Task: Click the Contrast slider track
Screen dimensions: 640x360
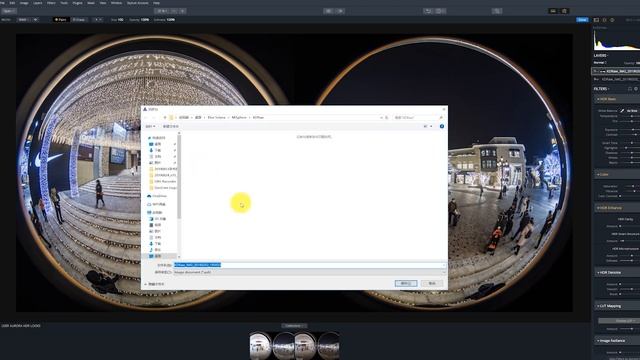Action: (630, 134)
